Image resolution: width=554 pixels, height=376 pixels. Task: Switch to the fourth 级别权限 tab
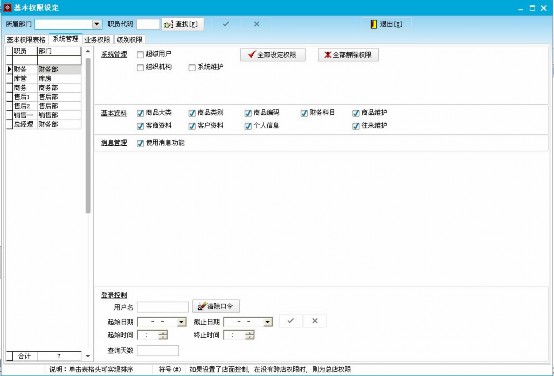pyautogui.click(x=129, y=39)
